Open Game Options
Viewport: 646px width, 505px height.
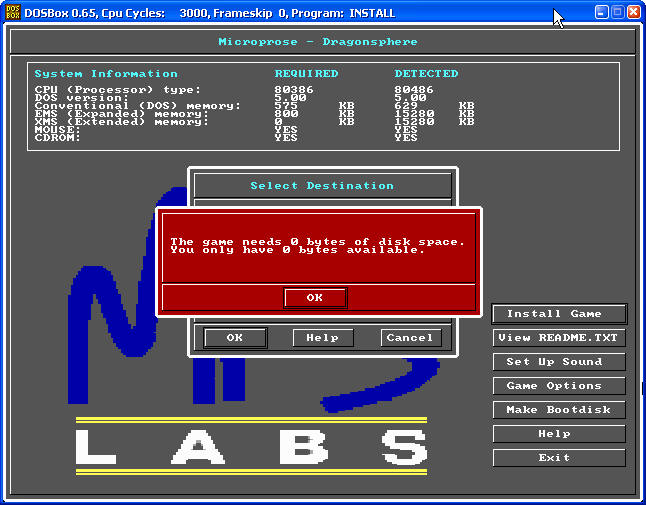coord(559,386)
